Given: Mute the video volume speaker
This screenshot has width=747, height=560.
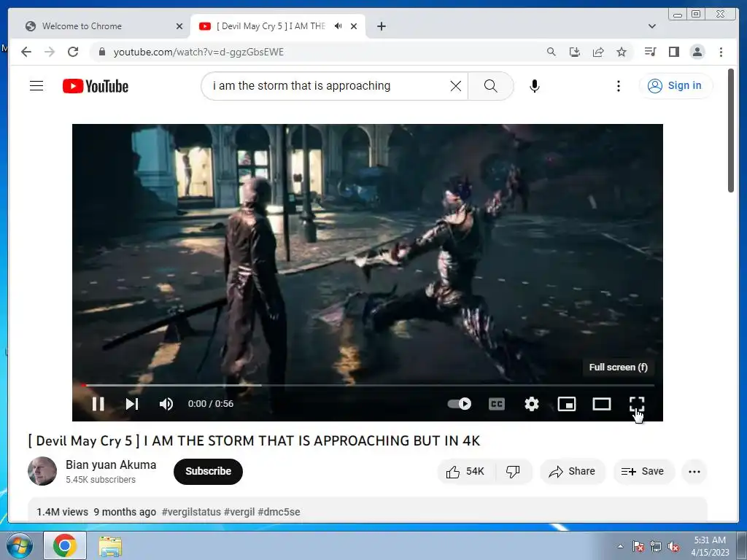Looking at the screenshot, I should [166, 404].
